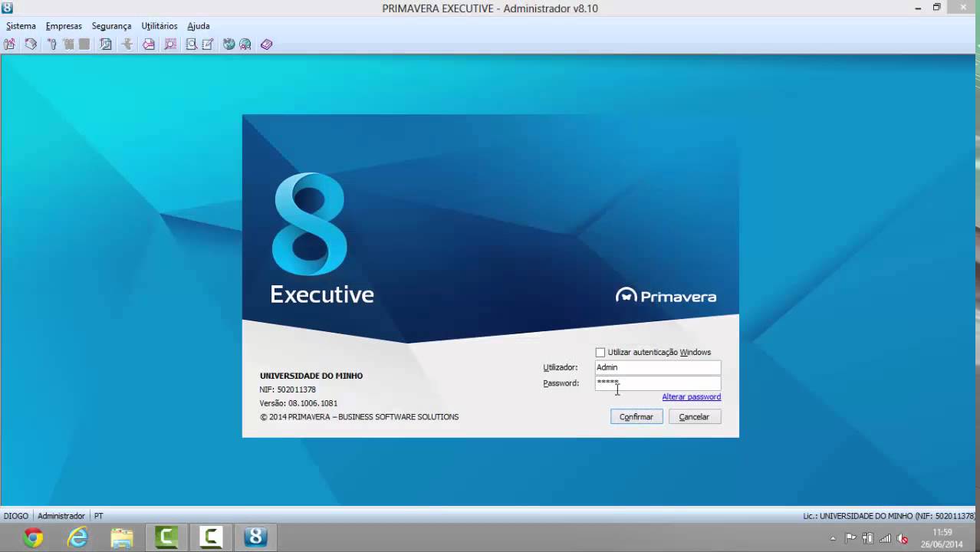Click the Primavera 8 icon in title bar
Viewport: 980px width, 552px height.
(8, 8)
